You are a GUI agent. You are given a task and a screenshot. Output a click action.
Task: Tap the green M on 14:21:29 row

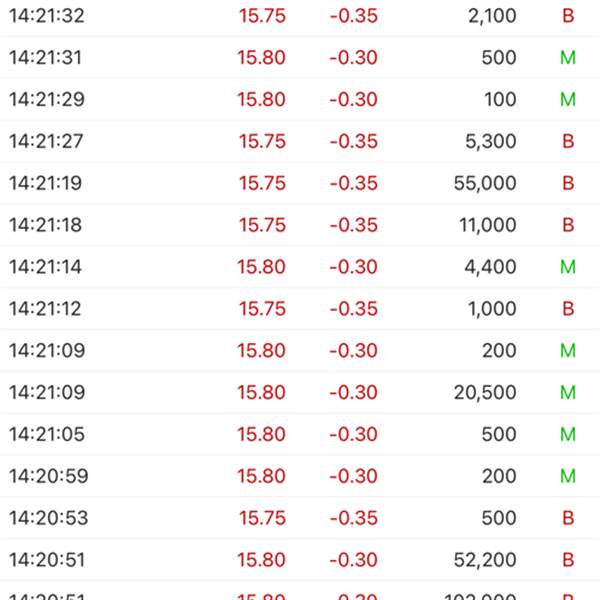[568, 99]
